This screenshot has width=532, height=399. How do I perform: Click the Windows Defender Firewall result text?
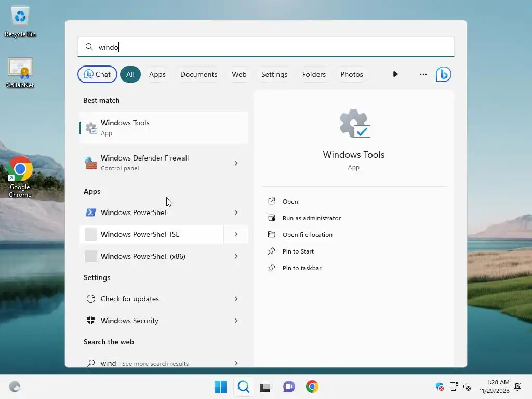point(144,158)
